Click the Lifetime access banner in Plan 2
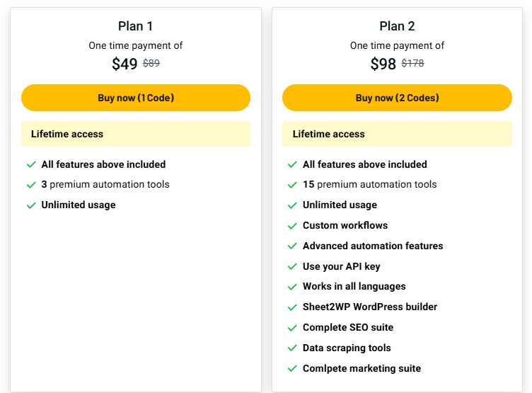The image size is (532, 393). [x=397, y=134]
